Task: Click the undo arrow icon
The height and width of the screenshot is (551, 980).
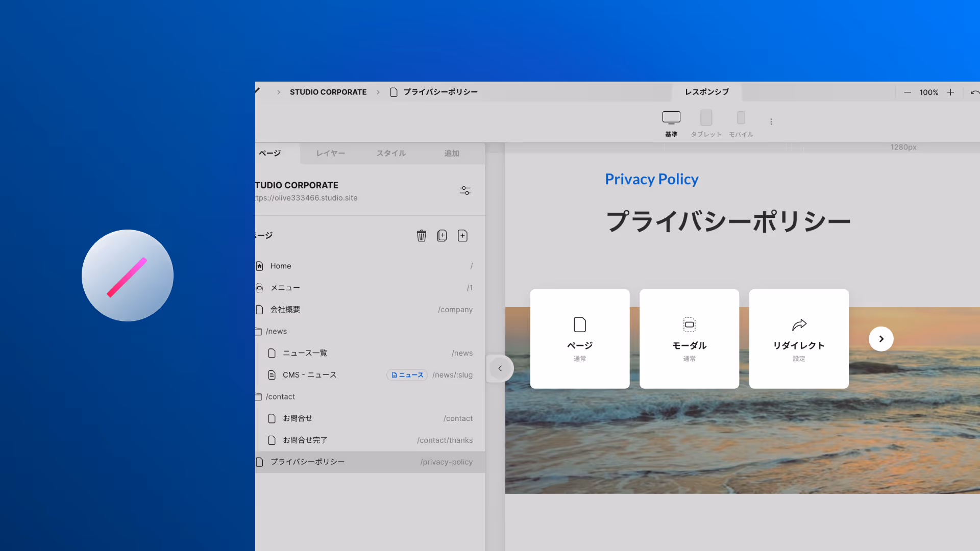Action: pos(974,92)
